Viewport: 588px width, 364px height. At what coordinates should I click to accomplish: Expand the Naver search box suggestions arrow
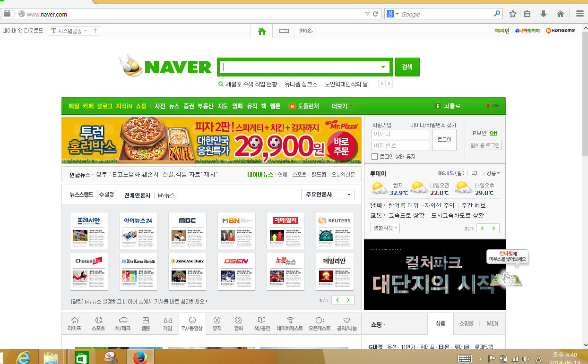(x=383, y=67)
